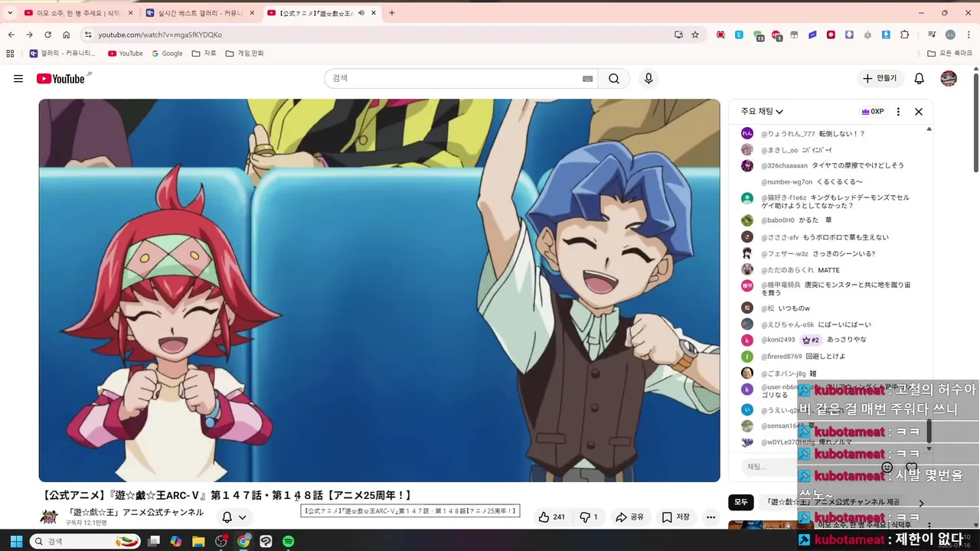Close the live chat panel
Viewport: 980px width, 551px height.
pos(919,112)
